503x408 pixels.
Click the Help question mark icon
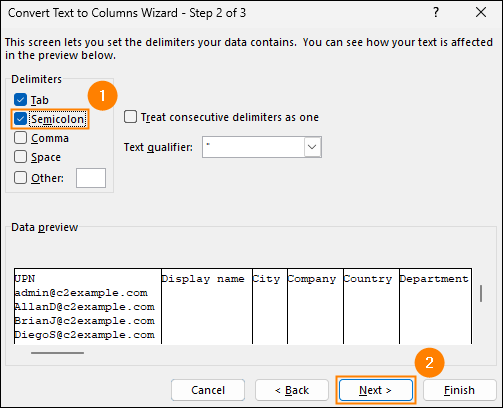(x=436, y=13)
